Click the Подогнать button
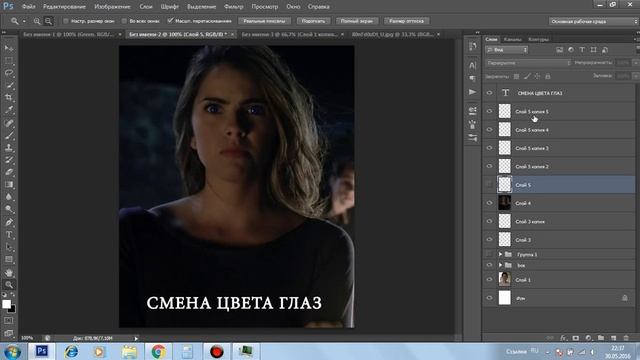The image size is (640, 360). pyautogui.click(x=313, y=21)
